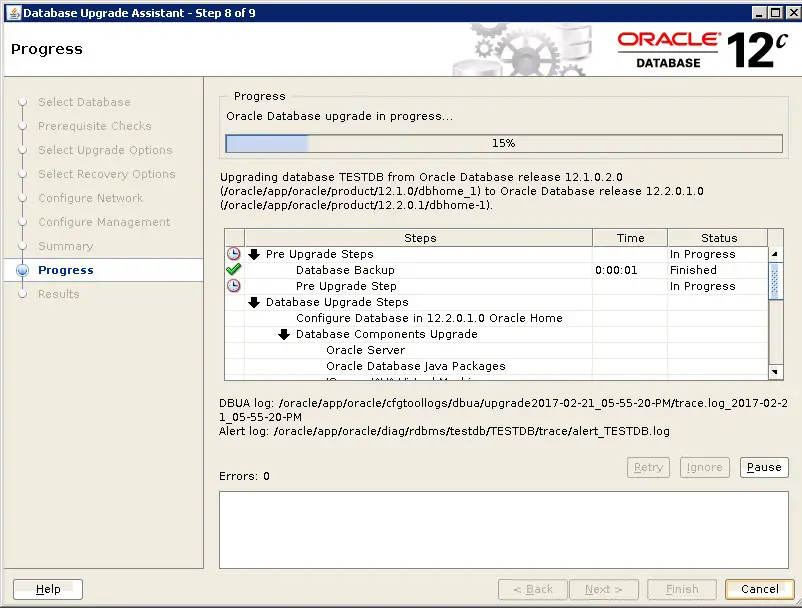Screen dimensions: 802x608
Task: Click the steps table scroll down arrow
Action: click(x=775, y=372)
